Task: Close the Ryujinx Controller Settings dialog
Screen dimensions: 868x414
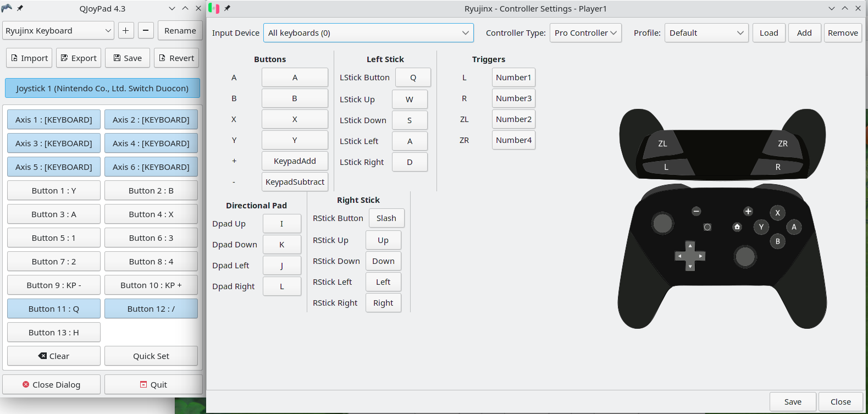Action: tap(841, 402)
